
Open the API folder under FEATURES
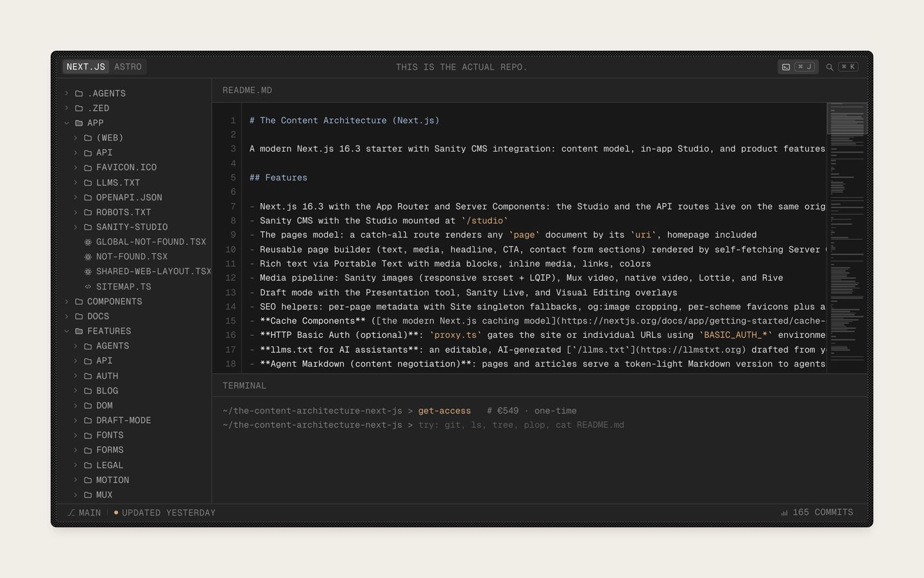tap(134, 360)
